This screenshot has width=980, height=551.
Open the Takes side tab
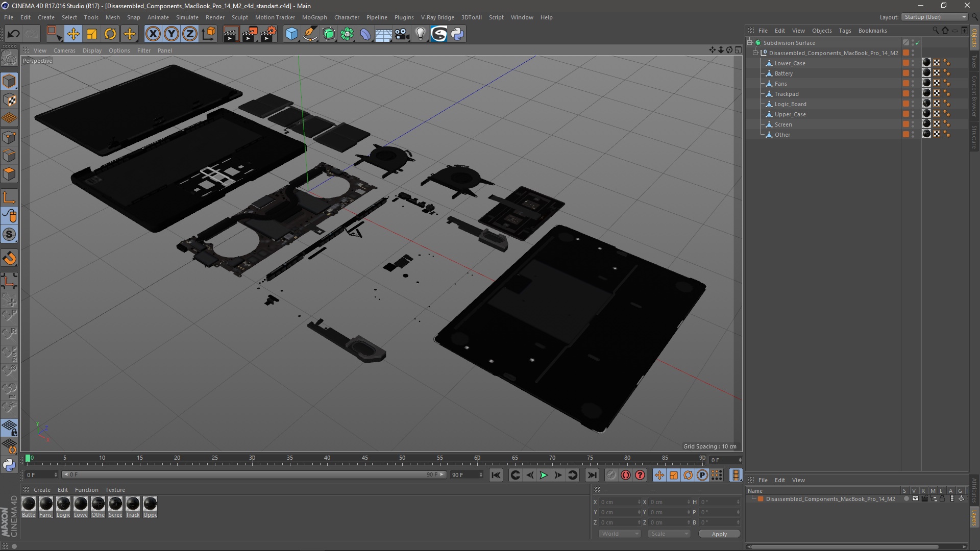(974, 61)
